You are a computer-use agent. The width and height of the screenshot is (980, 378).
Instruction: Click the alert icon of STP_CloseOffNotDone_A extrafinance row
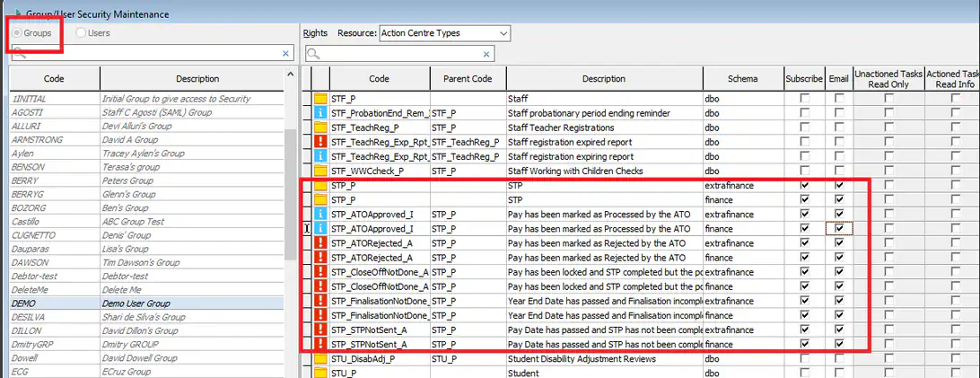click(x=320, y=272)
